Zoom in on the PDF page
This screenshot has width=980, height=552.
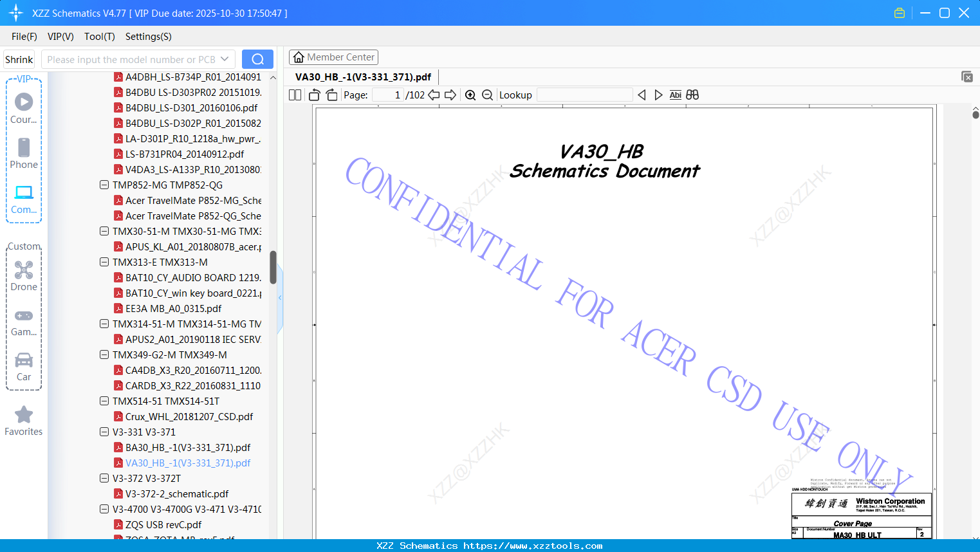[x=470, y=95]
